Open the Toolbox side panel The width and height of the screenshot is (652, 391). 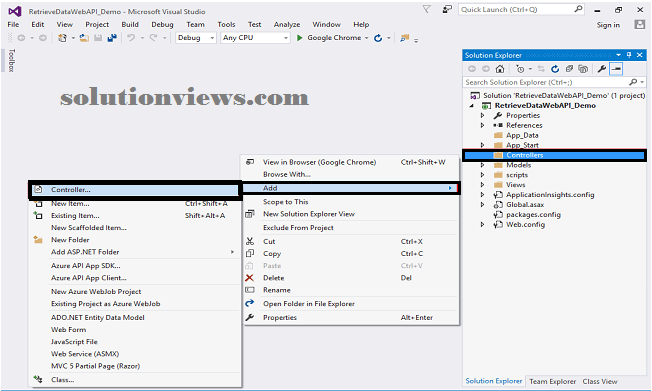pyautogui.click(x=12, y=60)
